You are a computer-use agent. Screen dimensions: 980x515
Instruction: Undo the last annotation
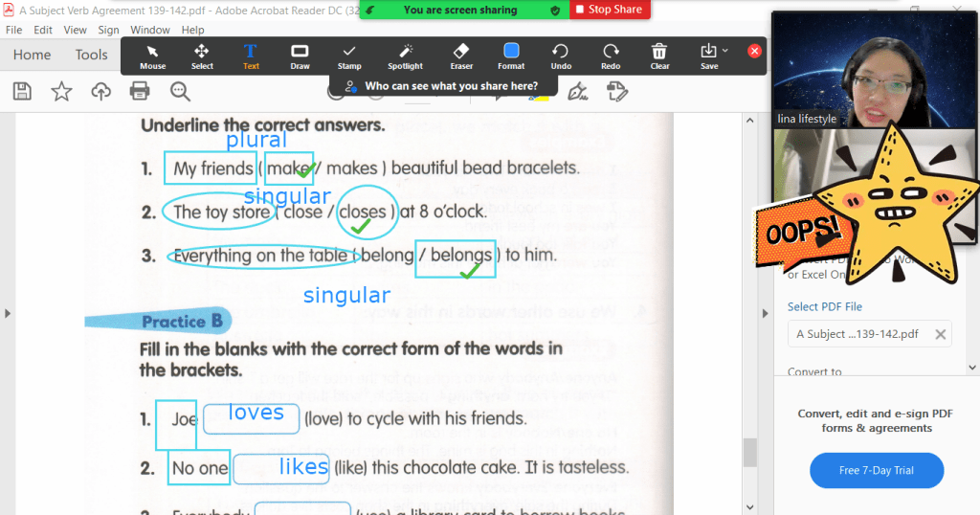[561, 56]
